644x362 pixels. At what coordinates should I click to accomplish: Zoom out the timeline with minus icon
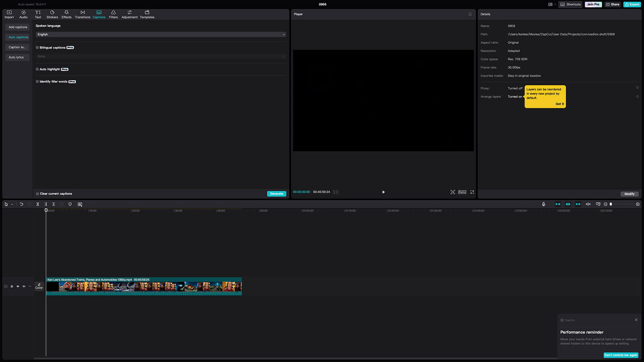[605, 204]
